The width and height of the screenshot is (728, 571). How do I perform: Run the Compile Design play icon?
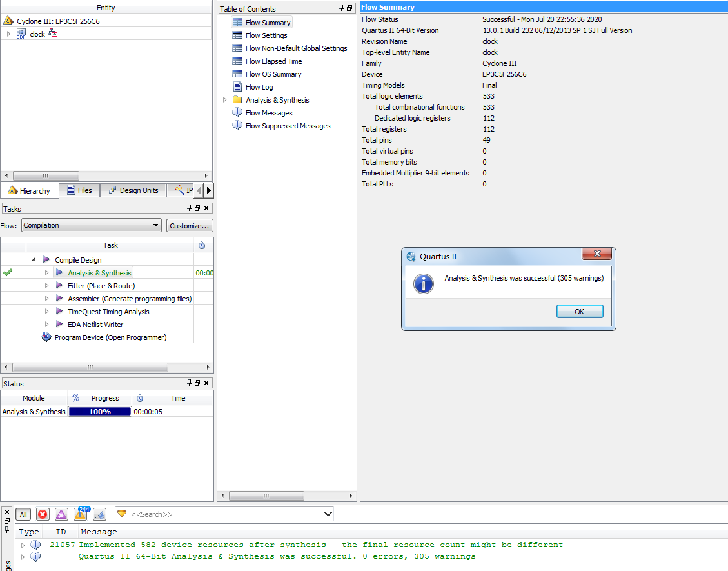46,259
